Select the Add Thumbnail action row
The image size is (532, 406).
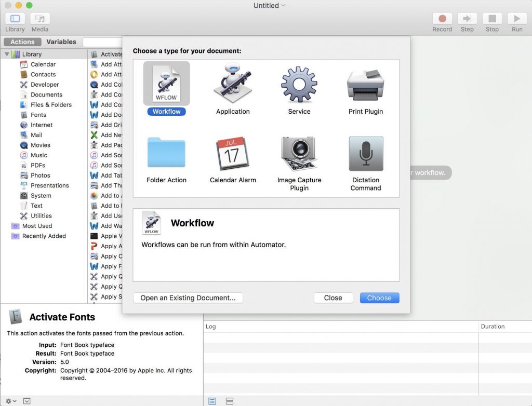coord(105,185)
